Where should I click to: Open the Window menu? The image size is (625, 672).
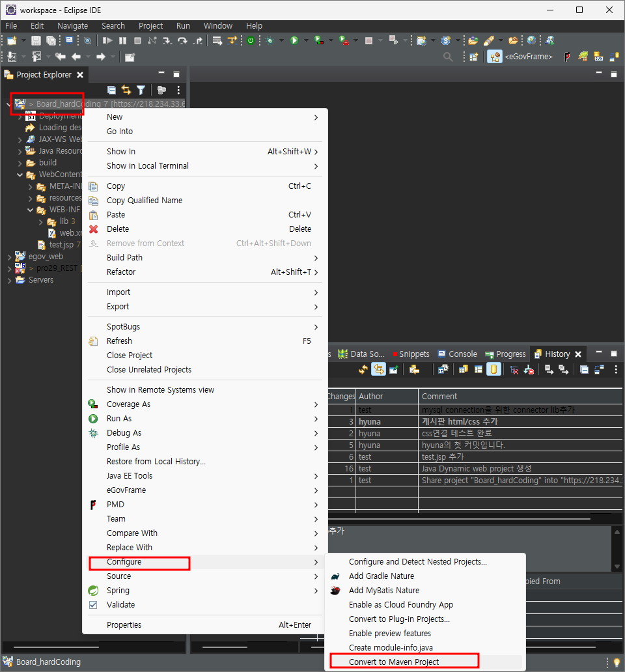tap(217, 26)
